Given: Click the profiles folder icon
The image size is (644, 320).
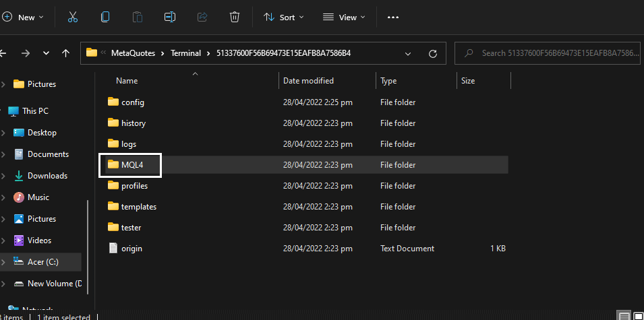Looking at the screenshot, I should click(x=113, y=185).
